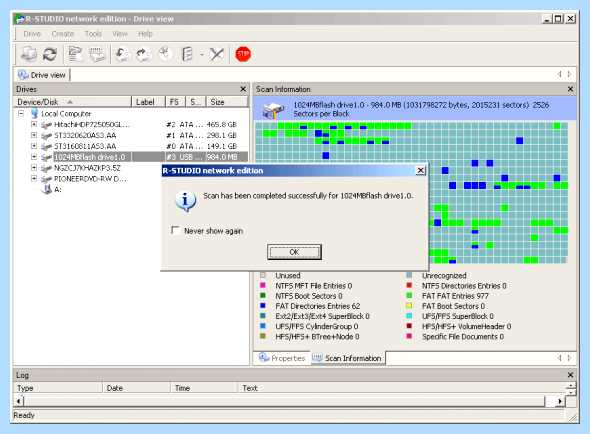
Task: Click the FS column header
Action: click(x=175, y=102)
